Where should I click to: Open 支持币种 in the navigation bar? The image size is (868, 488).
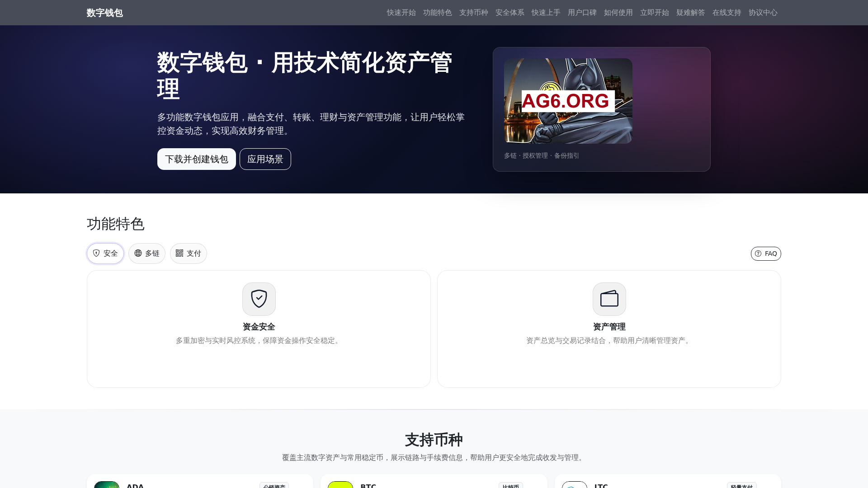click(474, 13)
